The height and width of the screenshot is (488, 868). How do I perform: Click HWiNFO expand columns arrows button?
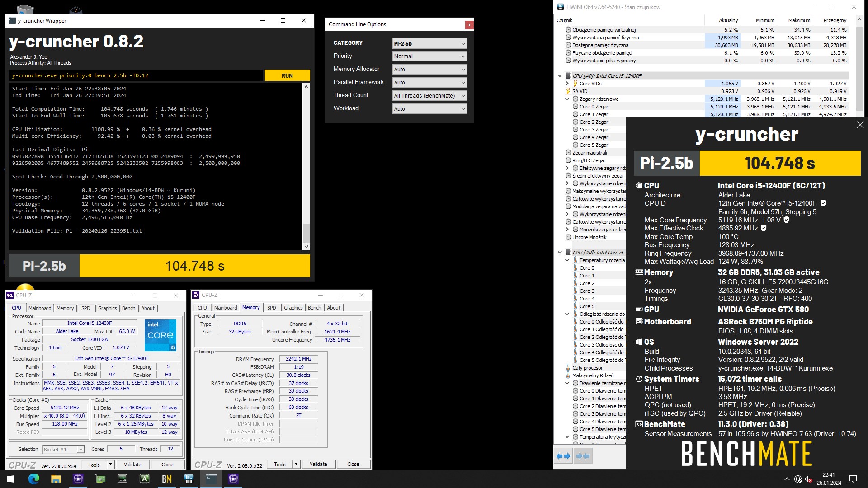pos(563,456)
